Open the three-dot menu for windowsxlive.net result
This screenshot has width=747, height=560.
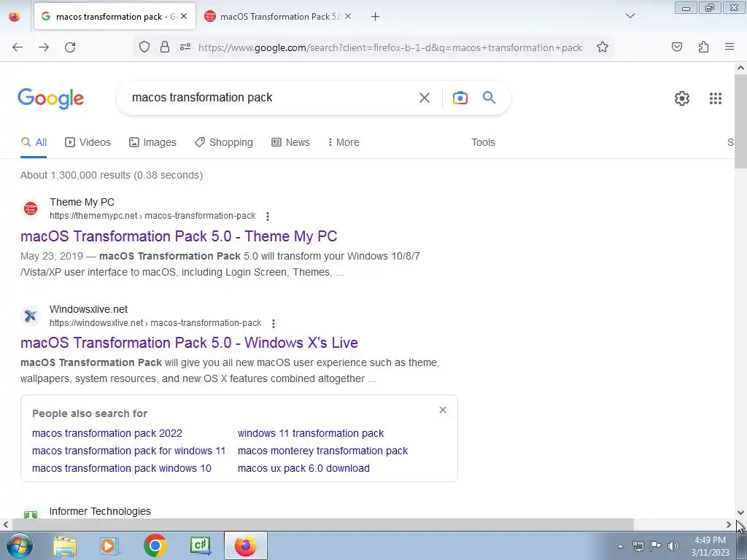(x=274, y=323)
